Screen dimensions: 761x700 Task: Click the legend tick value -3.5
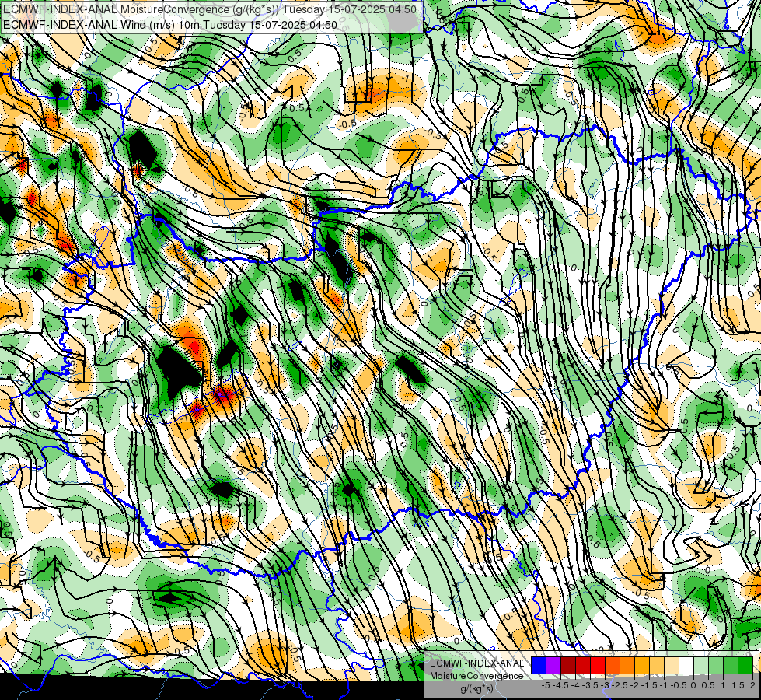click(x=591, y=685)
